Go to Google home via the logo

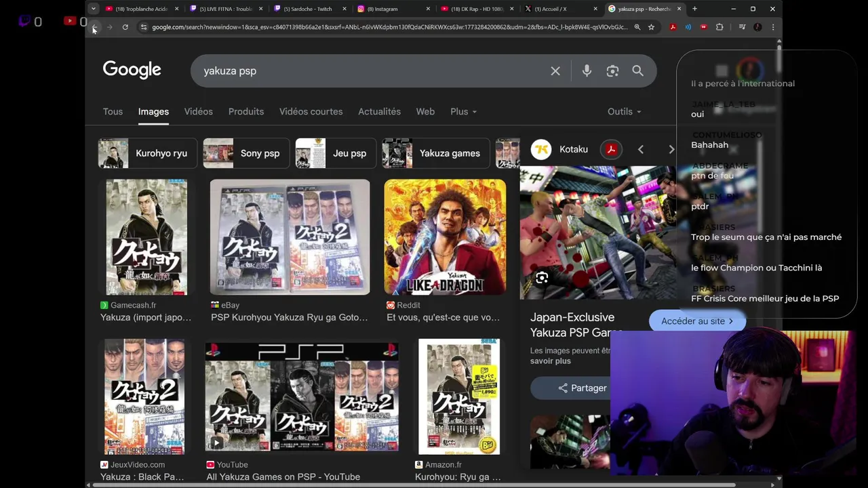pos(132,70)
